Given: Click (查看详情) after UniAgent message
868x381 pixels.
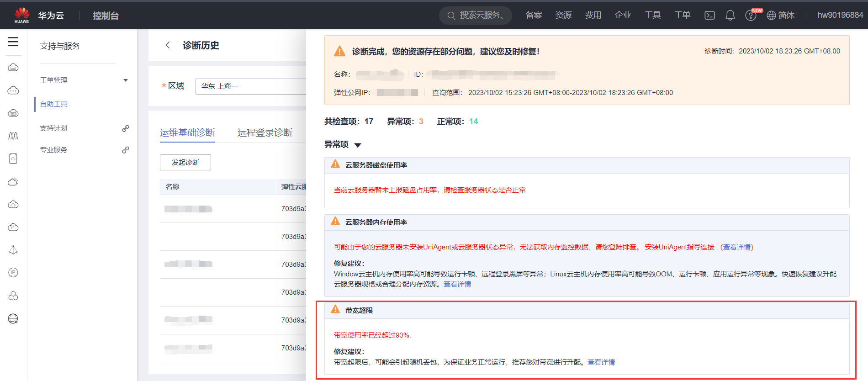Looking at the screenshot, I should [x=736, y=247].
